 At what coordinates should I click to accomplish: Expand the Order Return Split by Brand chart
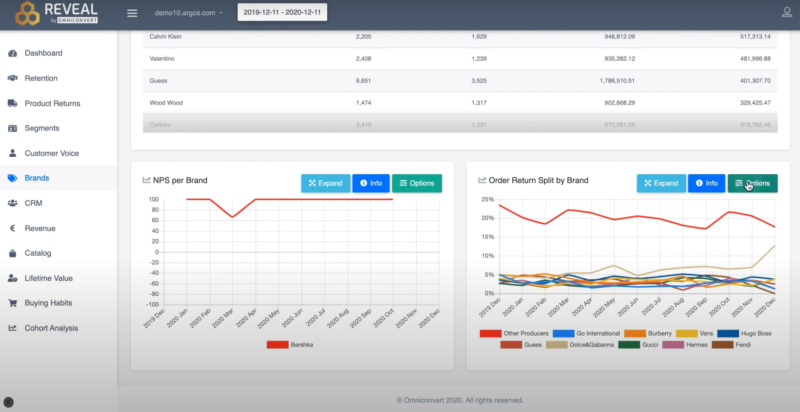click(661, 183)
